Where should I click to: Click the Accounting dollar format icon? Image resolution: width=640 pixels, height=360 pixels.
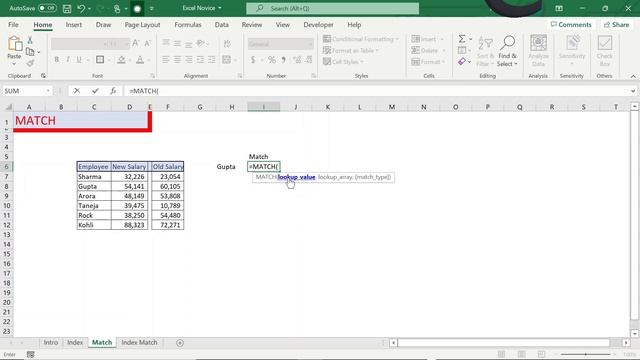coord(253,60)
